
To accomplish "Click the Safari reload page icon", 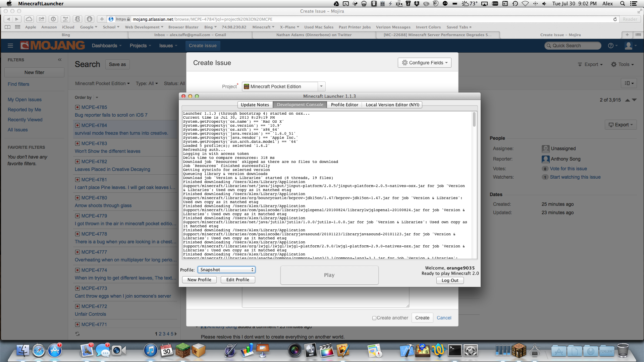I will 615,19.
